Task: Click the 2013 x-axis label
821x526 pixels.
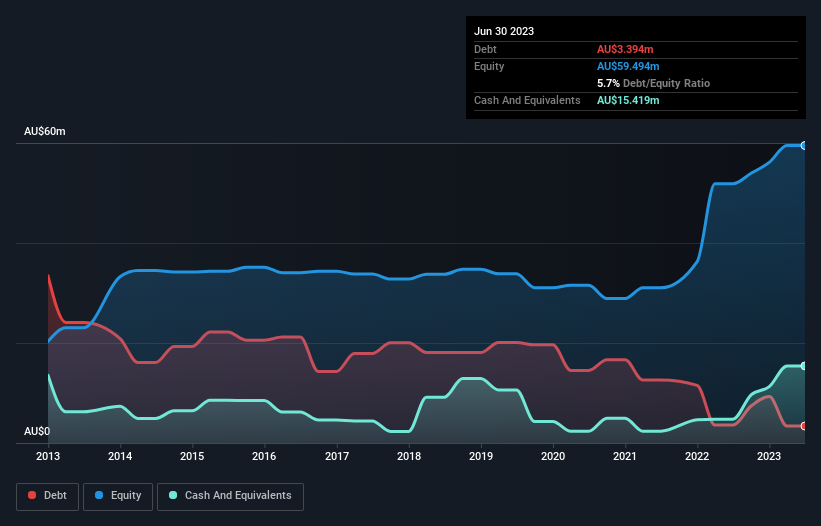Action: 48,456
